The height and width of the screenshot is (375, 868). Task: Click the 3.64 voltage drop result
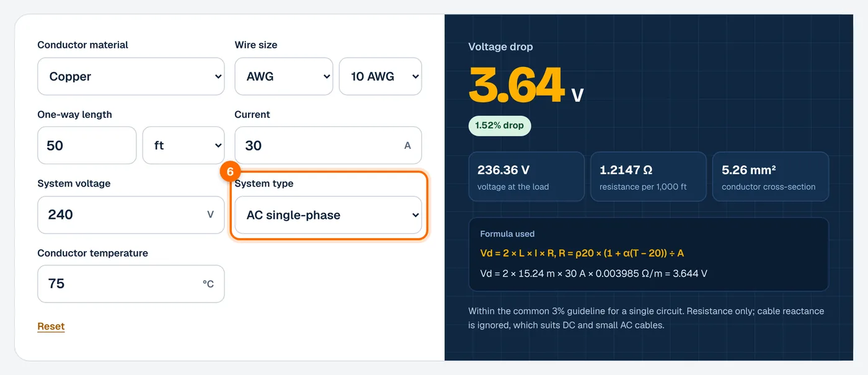(516, 86)
